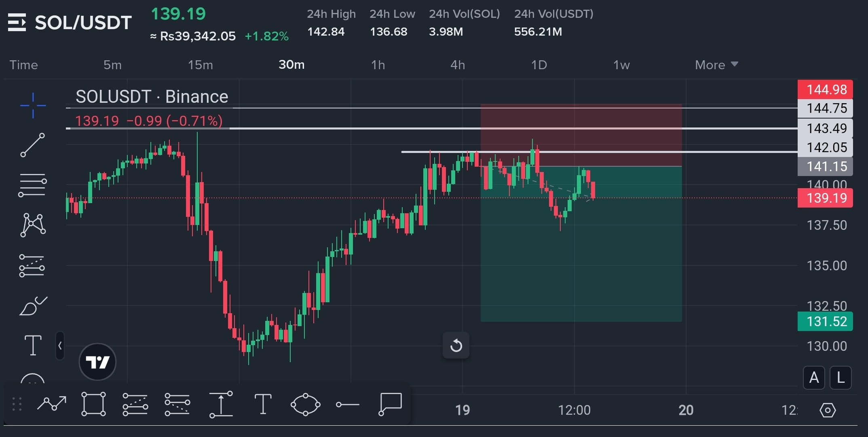Click the TradingView logo badge
The width and height of the screenshot is (868, 437).
point(97,362)
